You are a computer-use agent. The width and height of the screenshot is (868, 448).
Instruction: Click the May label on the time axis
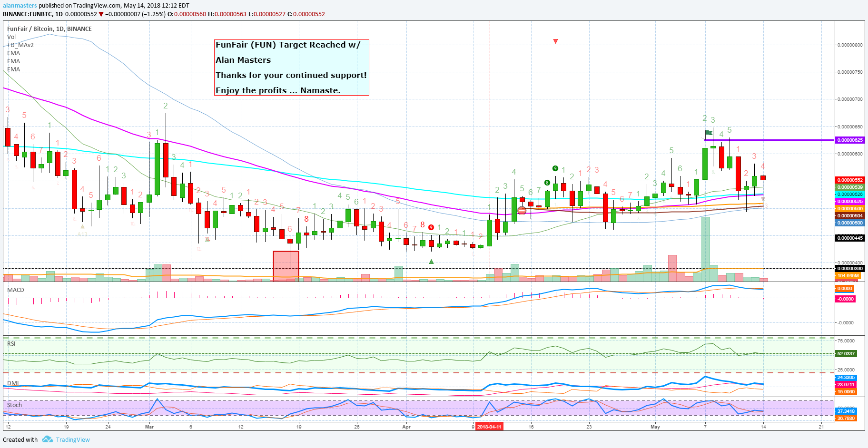click(x=655, y=427)
